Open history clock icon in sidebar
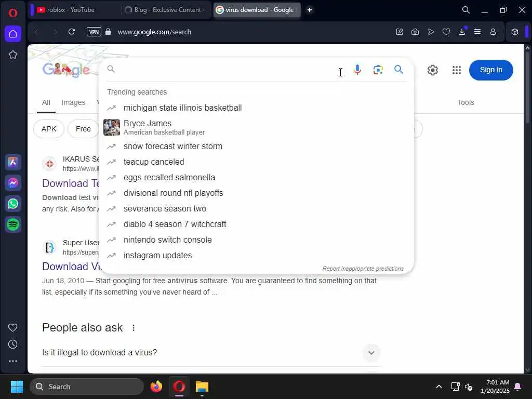This screenshot has height=399, width=532. click(x=13, y=344)
